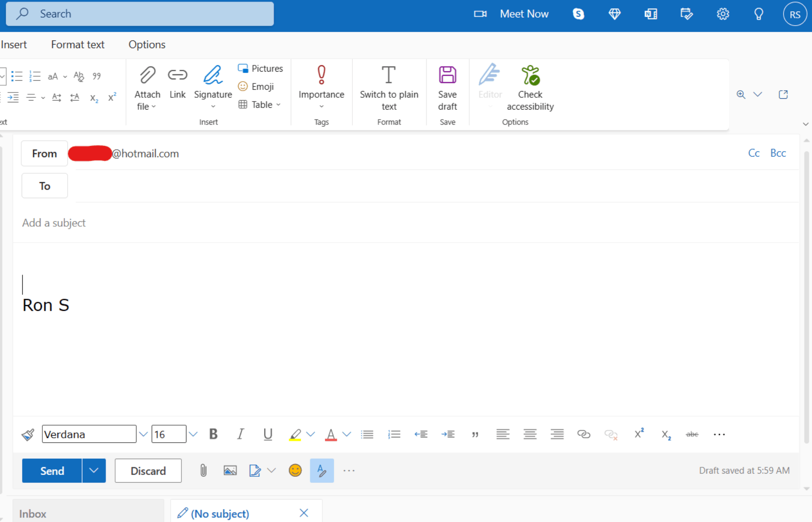812x522 pixels.
Task: Open the Send options dropdown arrow
Action: point(94,471)
